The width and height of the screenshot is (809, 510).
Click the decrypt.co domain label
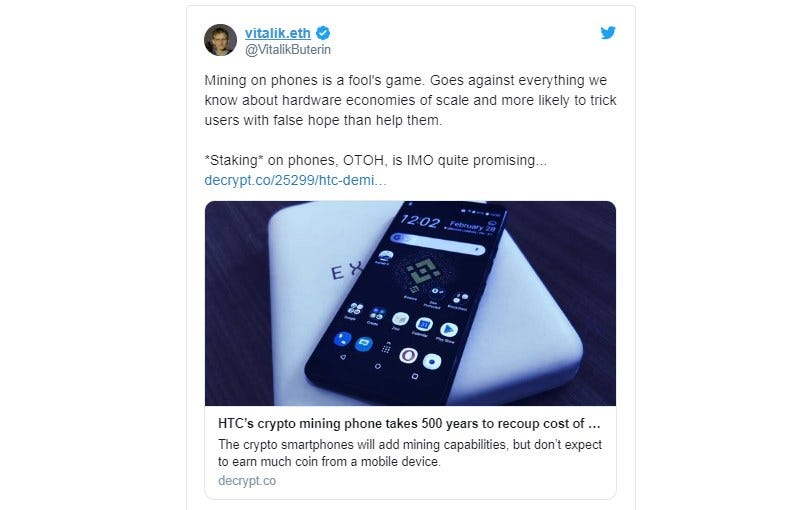[247, 481]
